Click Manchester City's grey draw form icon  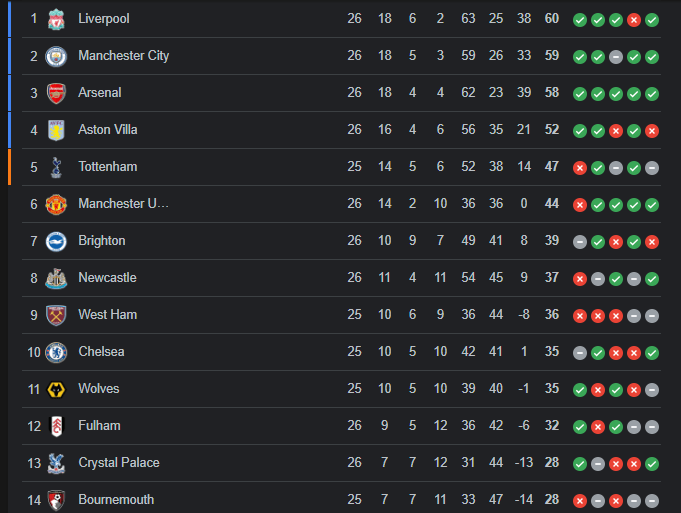(616, 57)
